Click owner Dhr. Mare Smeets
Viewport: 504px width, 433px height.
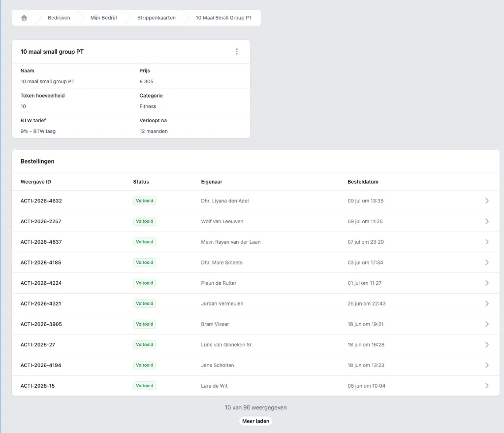pos(221,263)
